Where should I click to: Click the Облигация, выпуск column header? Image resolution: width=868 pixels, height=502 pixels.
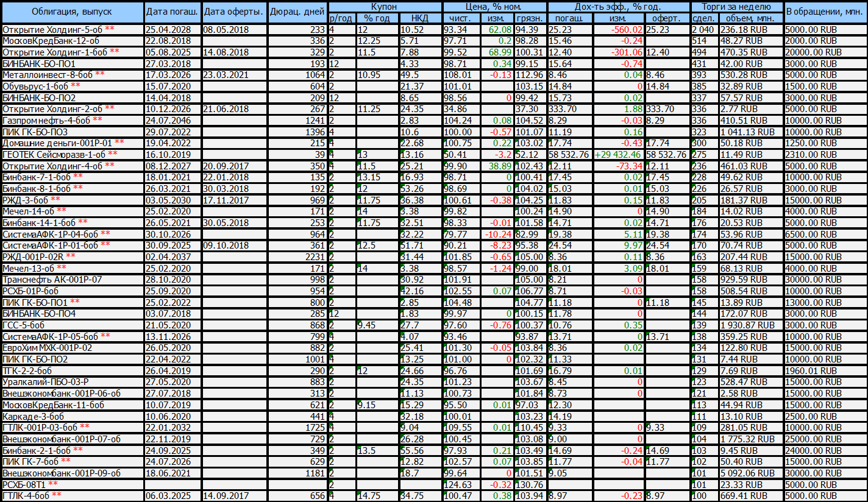tap(72, 12)
